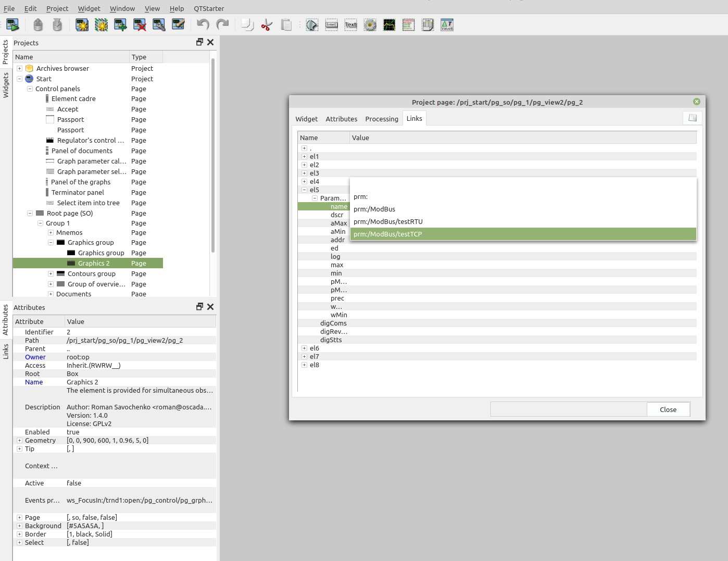Click the Undo arrow in the toolbar

pos(203,24)
